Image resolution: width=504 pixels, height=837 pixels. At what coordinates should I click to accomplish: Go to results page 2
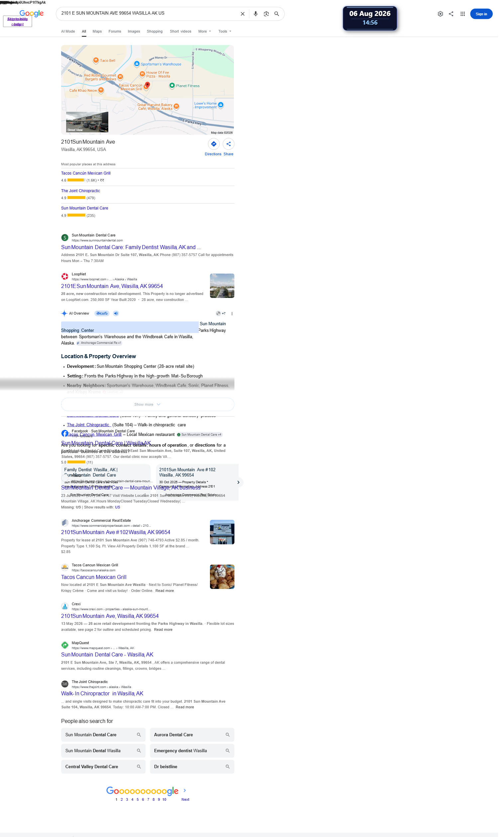122,799
